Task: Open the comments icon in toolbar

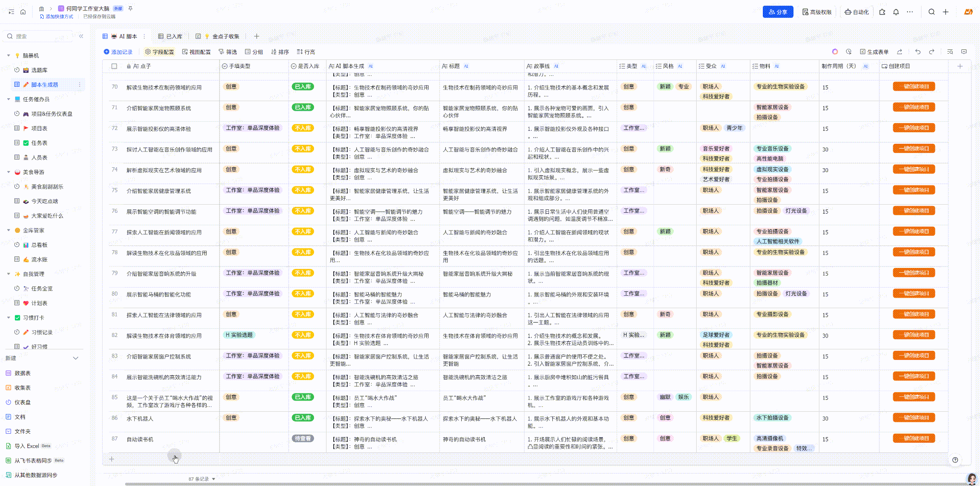Action: (x=964, y=52)
